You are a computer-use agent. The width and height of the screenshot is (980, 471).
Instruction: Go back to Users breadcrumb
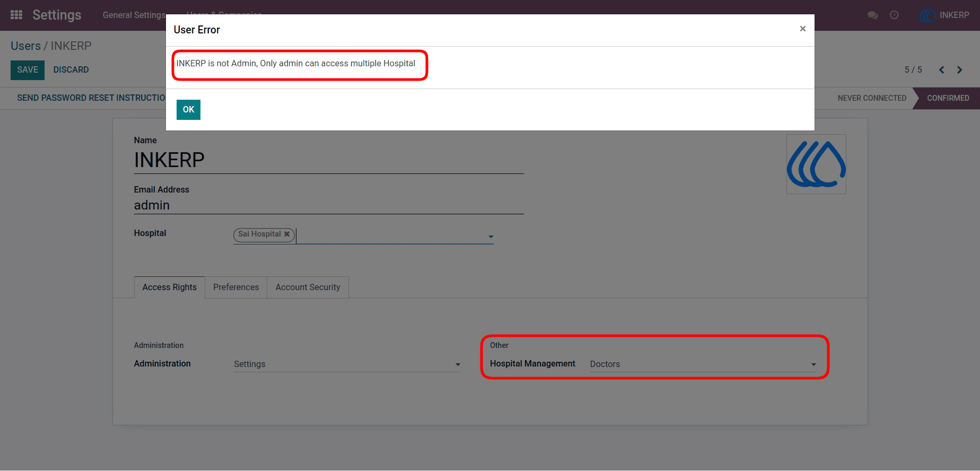click(25, 46)
